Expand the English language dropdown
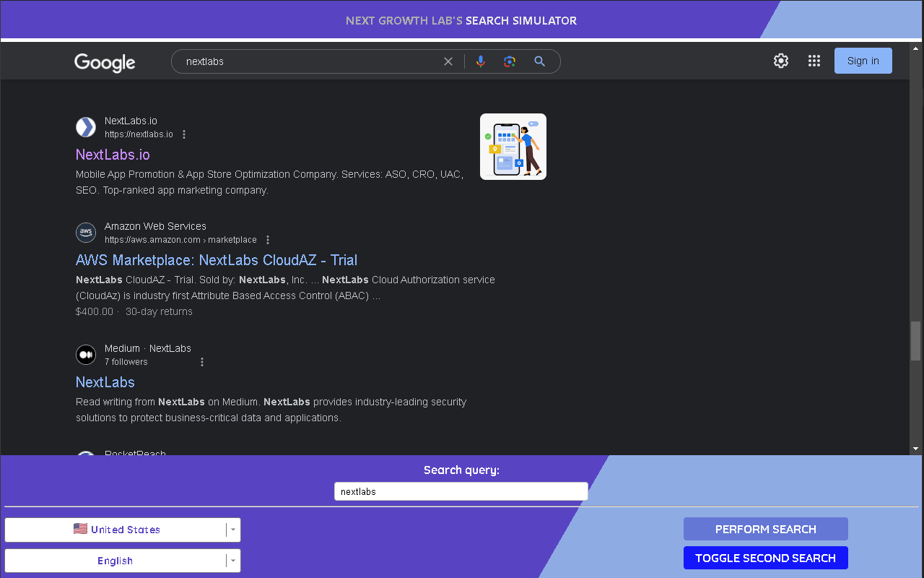The width and height of the screenshot is (924, 578). coord(232,561)
